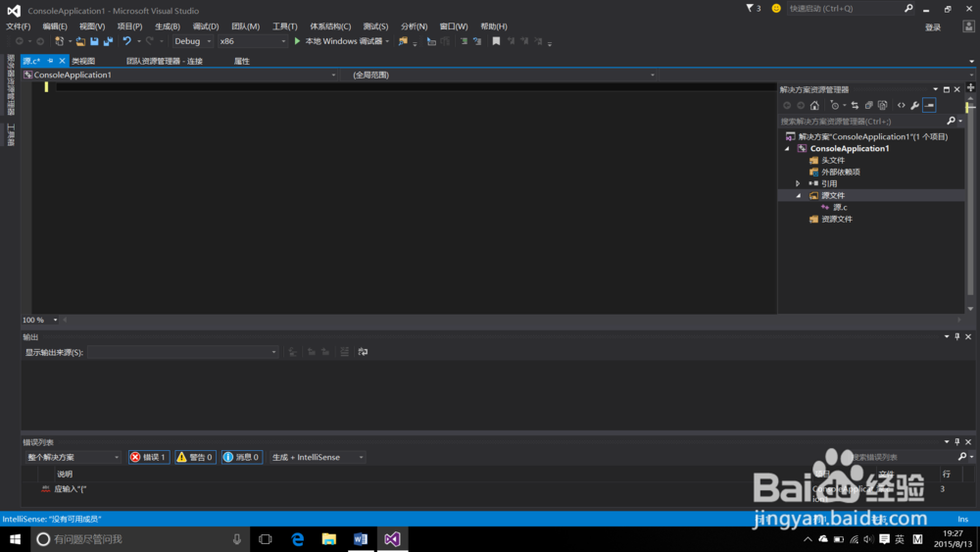Start debugging with the green play button
This screenshot has width=980, height=552.
tap(297, 41)
